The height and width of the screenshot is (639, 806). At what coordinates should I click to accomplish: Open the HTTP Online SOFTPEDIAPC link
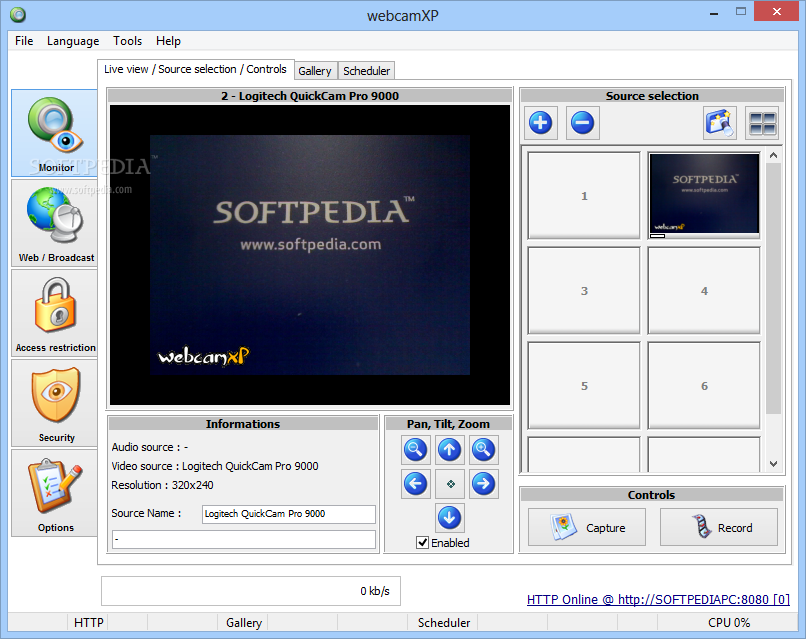click(x=658, y=599)
